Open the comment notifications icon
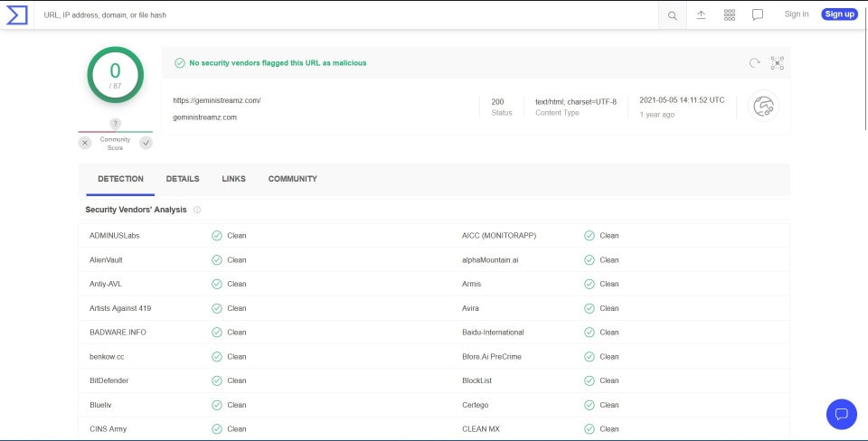 pyautogui.click(x=758, y=15)
